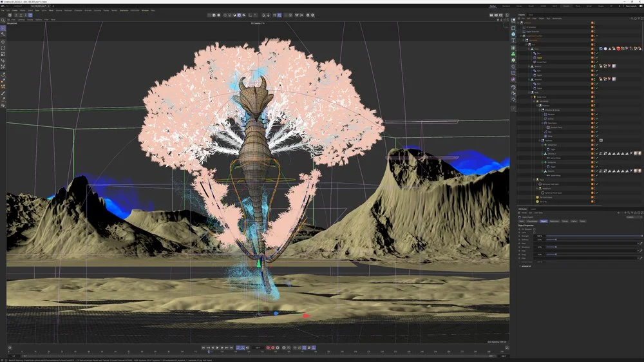Click the Forces tab button in Attributes

[x=565, y=221]
